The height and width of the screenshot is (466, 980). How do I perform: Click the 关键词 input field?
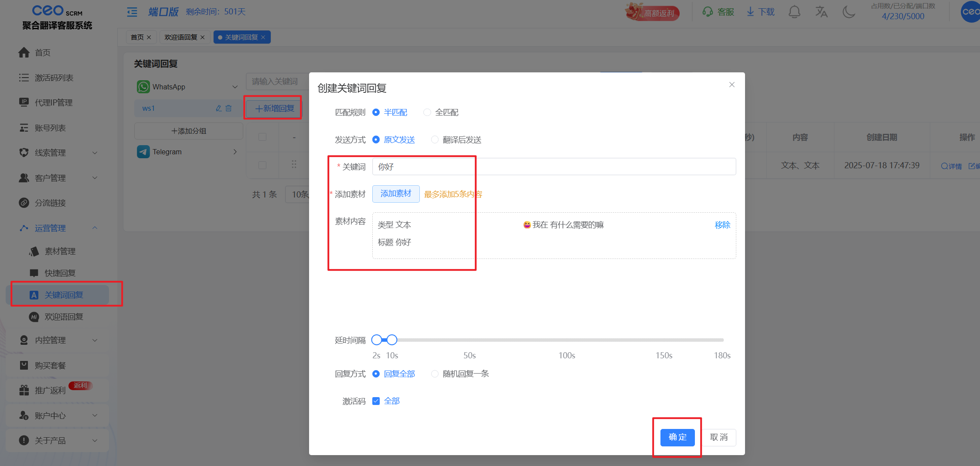click(x=554, y=167)
